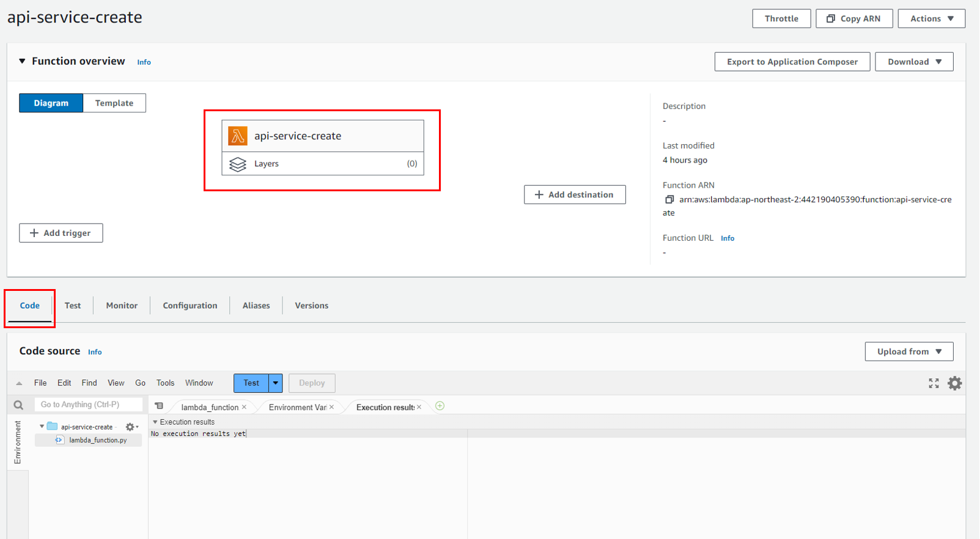Open the Download dropdown
The image size is (980, 539).
(914, 62)
